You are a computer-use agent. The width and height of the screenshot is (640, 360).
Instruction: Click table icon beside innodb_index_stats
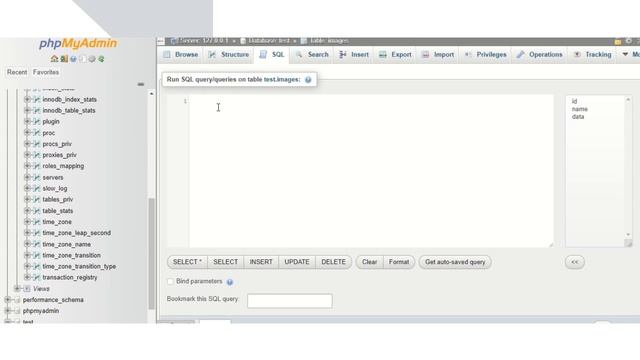tap(37, 100)
